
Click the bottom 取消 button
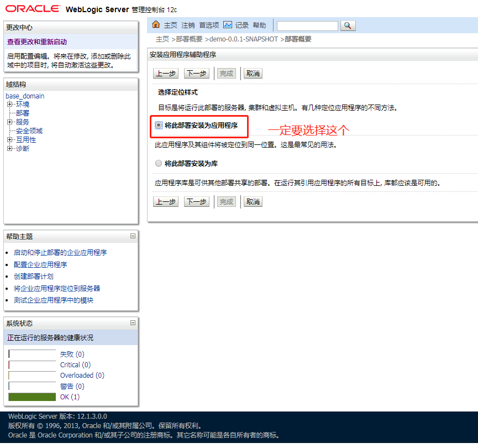253,202
